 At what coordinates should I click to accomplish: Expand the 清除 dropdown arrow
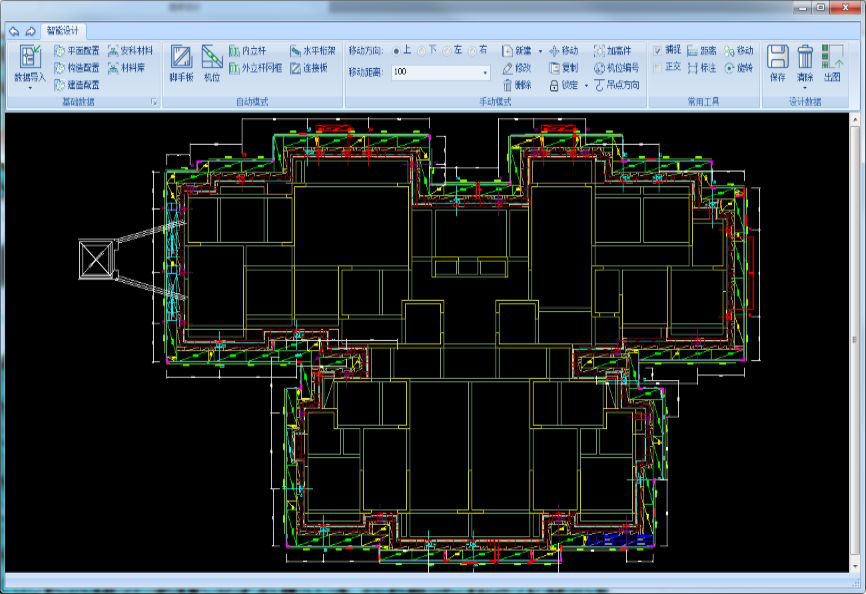tap(805, 88)
